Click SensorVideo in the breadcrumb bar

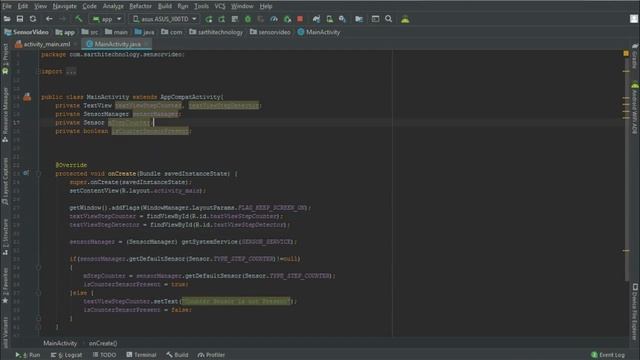coord(27,32)
